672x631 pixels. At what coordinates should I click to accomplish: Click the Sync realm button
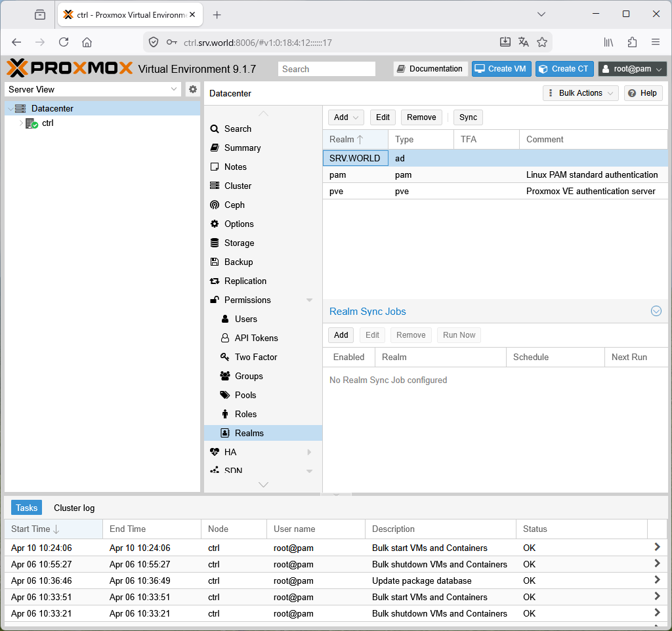[467, 117]
